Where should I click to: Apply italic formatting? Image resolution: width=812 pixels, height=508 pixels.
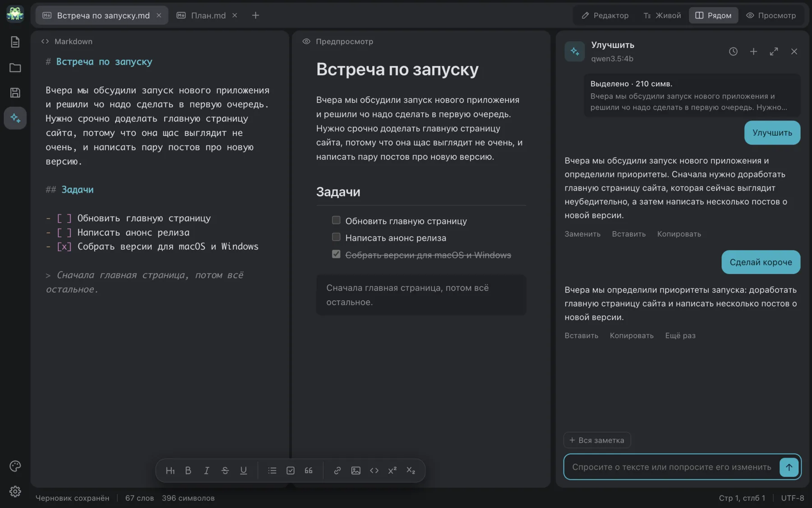click(x=207, y=471)
